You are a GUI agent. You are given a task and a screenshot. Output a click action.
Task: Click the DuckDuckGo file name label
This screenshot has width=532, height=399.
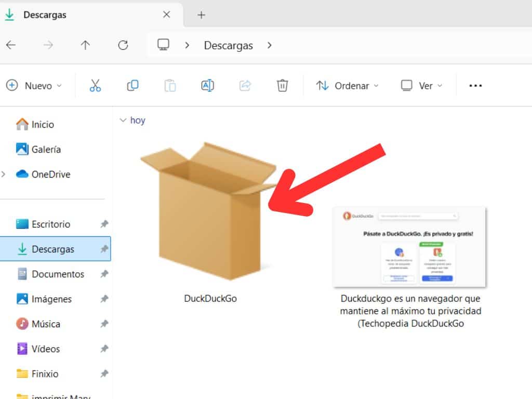tap(210, 299)
